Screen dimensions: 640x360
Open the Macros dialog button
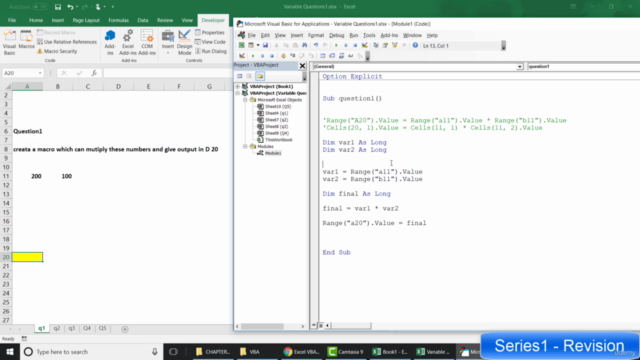tap(27, 40)
